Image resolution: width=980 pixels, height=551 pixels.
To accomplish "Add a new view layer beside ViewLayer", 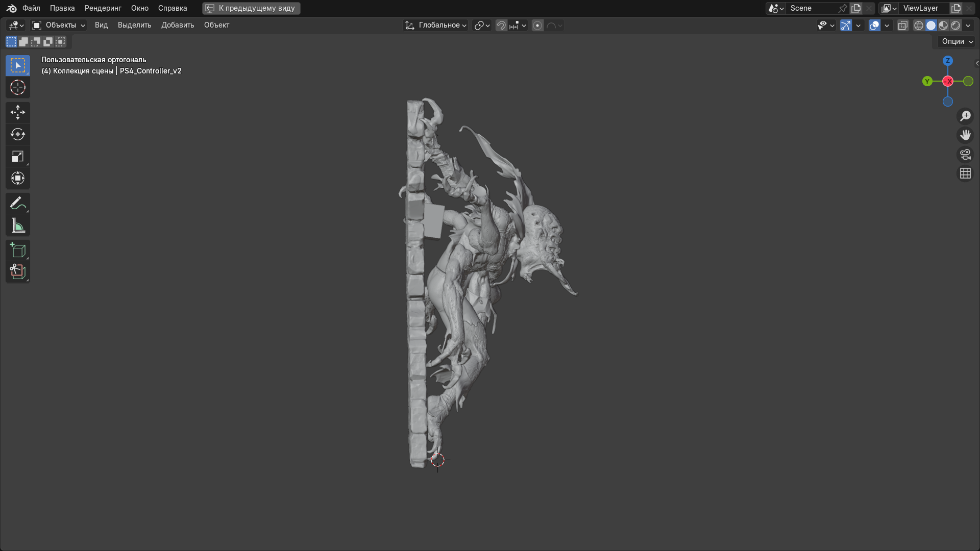I will point(956,8).
